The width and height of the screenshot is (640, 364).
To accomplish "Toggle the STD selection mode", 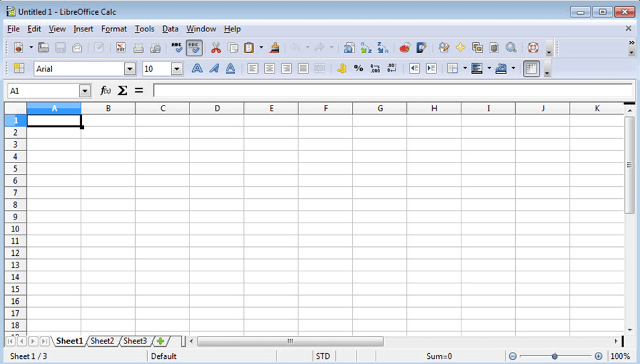I will coord(323,356).
